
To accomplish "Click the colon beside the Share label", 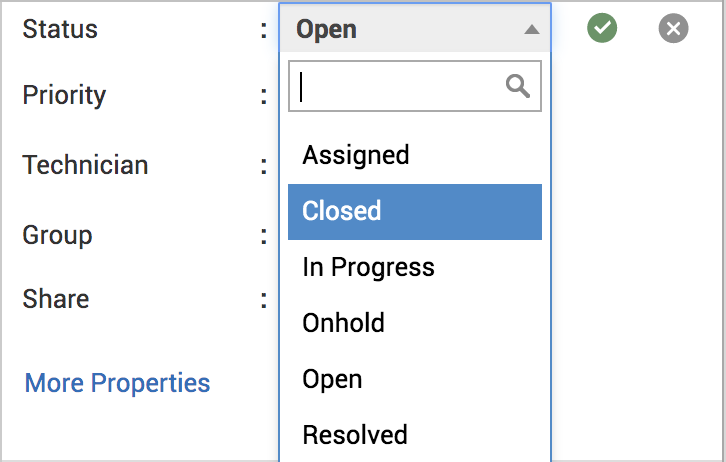I will pyautogui.click(x=264, y=300).
